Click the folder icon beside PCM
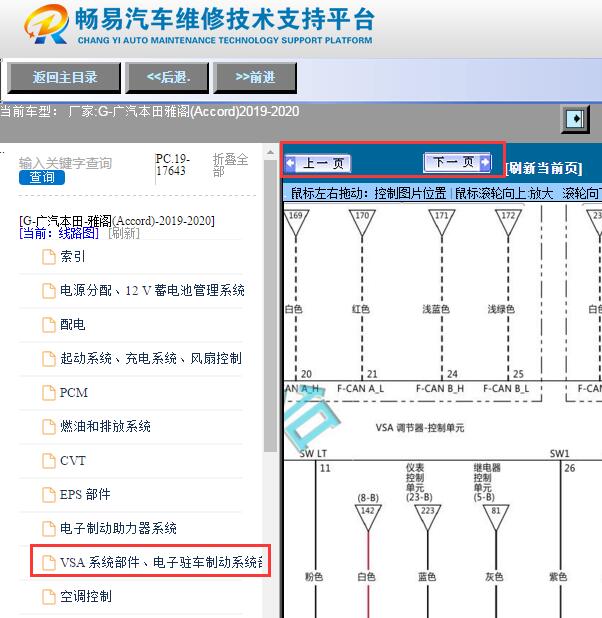Viewport: 602px width, 618px height. click(x=49, y=393)
